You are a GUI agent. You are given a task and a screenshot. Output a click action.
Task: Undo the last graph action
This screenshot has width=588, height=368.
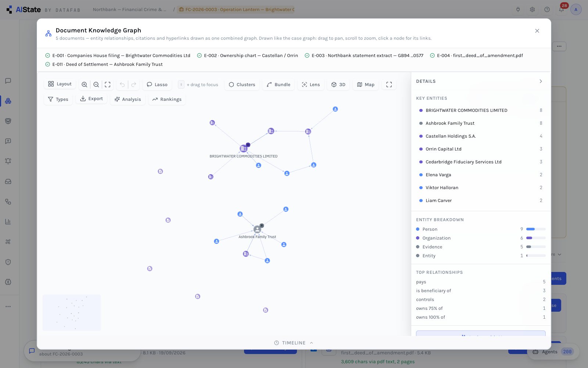122,85
